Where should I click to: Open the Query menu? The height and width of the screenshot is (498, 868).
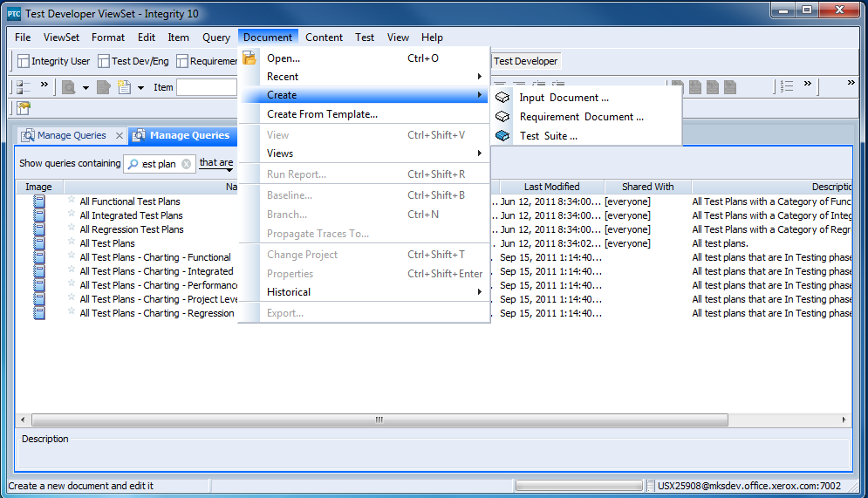coord(215,38)
